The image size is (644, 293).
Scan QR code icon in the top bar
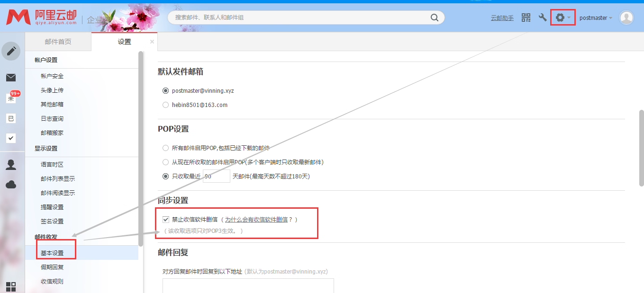pos(526,17)
